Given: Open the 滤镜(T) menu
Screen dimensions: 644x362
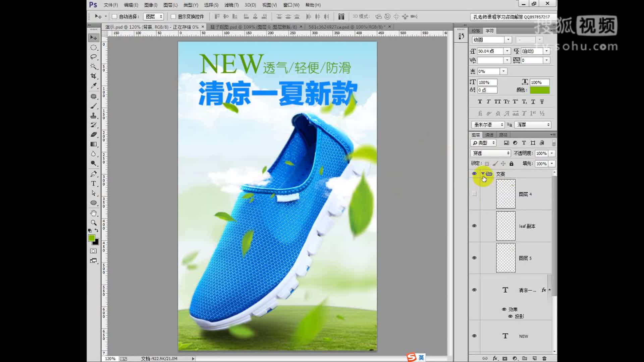Looking at the screenshot, I should (x=231, y=5).
